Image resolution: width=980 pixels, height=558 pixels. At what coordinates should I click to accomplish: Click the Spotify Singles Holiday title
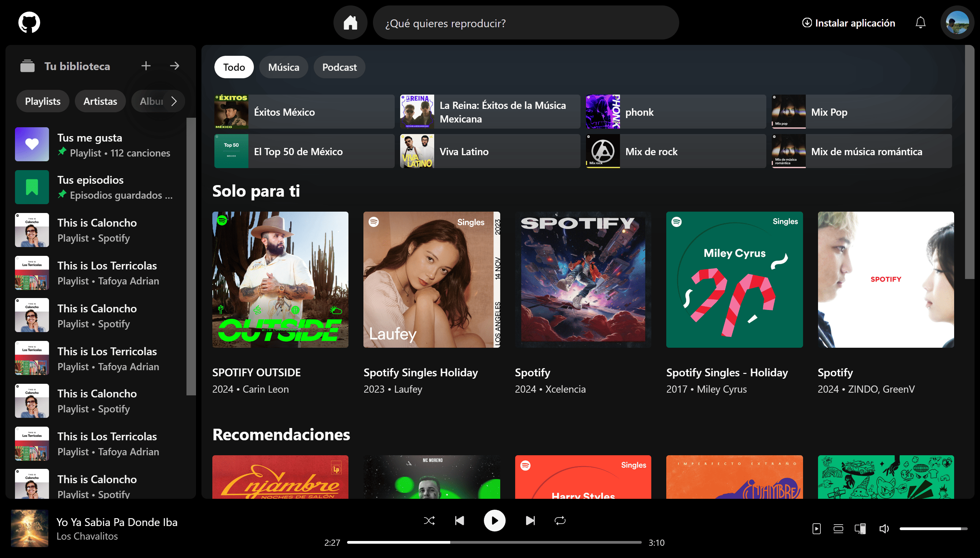(x=421, y=372)
